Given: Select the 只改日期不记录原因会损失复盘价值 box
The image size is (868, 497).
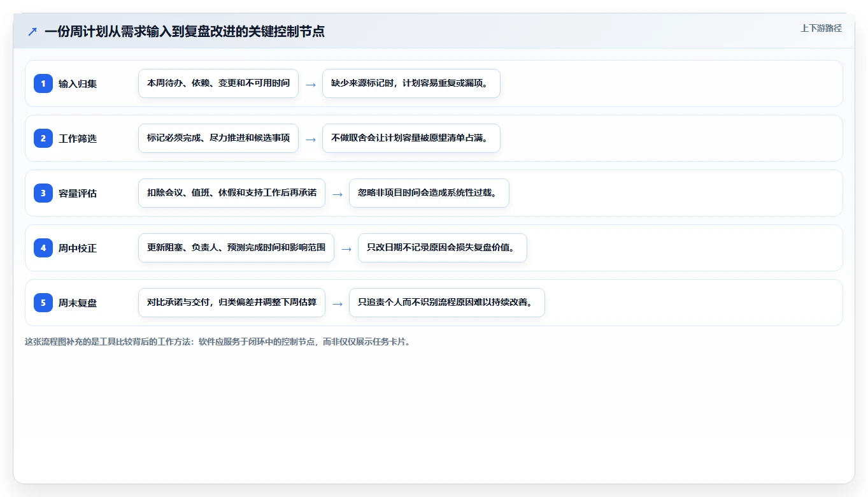Looking at the screenshot, I should pyautogui.click(x=443, y=248).
